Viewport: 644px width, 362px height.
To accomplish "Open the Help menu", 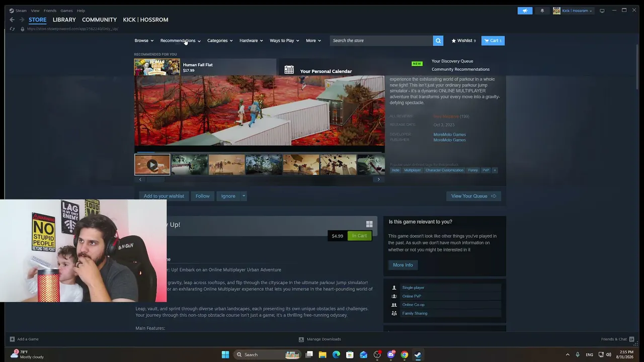I will click(80, 11).
